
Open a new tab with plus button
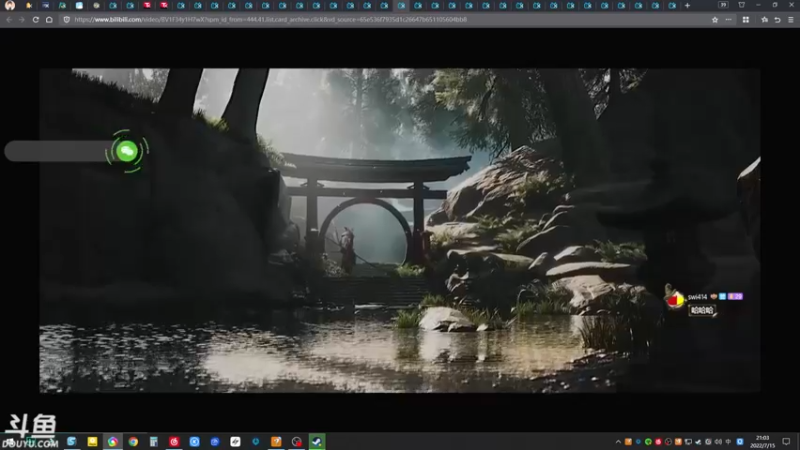(x=687, y=5)
